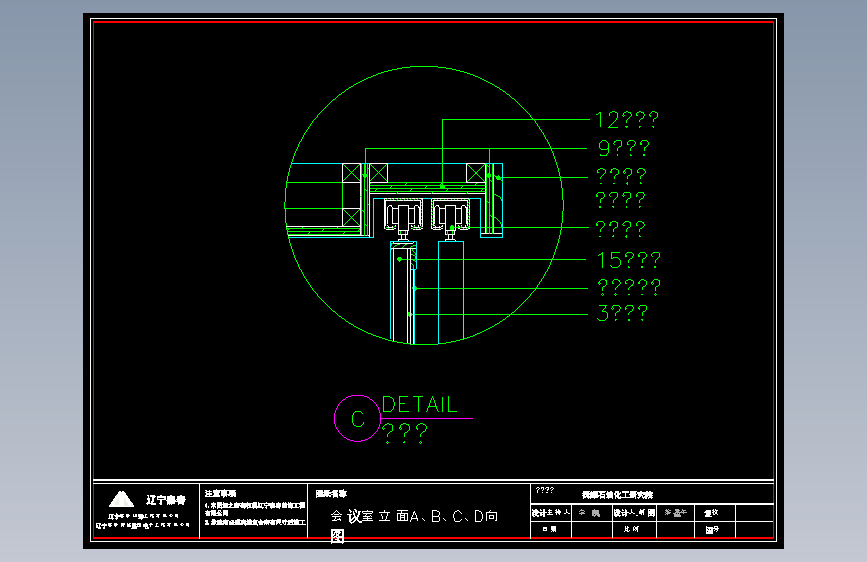The height and width of the screenshot is (562, 867).
Task: Select the DETAIL title text
Action: point(420,405)
